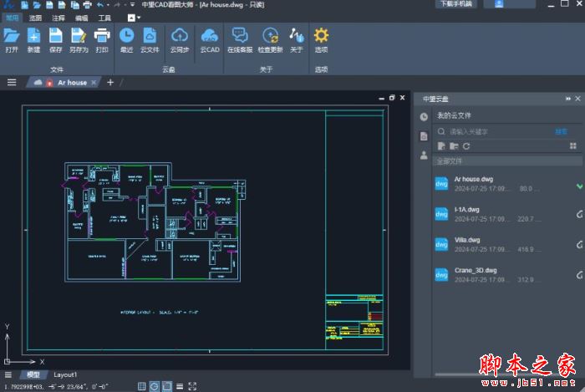The image size is (585, 392).
Task: Open 在线客服 online support
Action: click(x=240, y=36)
